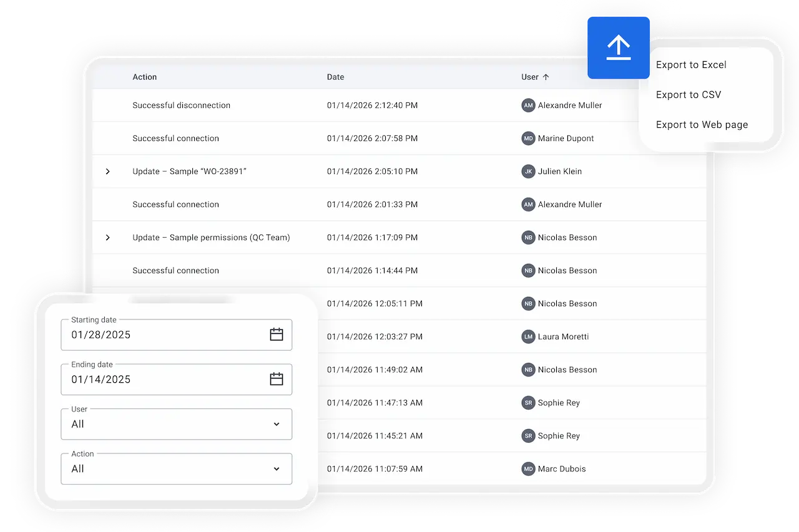Click the Date column header
The width and height of the screenshot is (799, 532).
pos(335,77)
